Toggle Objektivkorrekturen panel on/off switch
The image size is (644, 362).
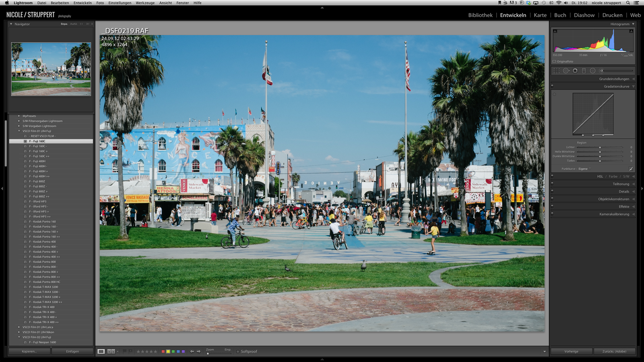[552, 199]
